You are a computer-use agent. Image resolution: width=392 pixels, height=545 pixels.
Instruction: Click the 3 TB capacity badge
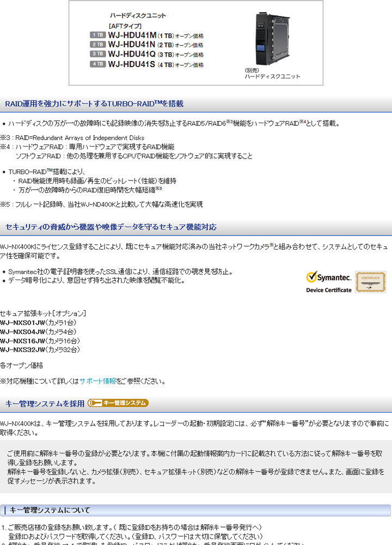point(97,54)
